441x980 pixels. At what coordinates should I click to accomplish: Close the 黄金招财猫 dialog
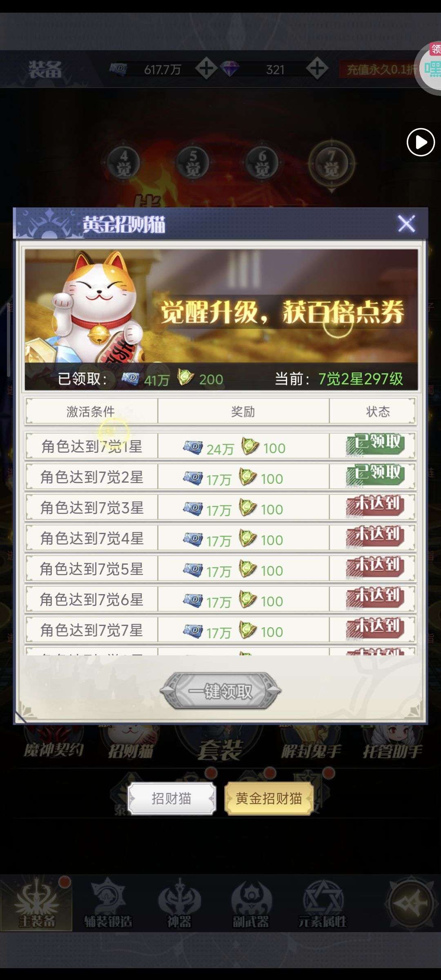406,224
